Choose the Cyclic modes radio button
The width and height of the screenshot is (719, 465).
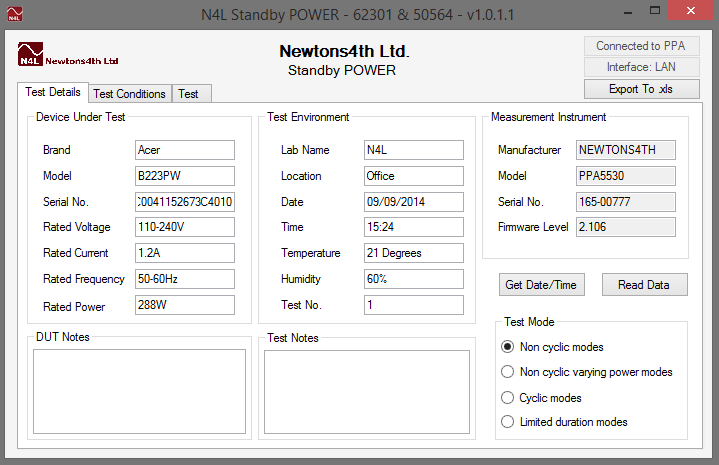(x=507, y=397)
